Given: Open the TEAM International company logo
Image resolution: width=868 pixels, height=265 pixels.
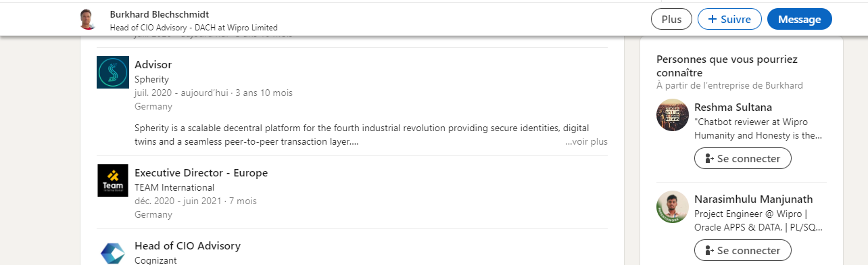Looking at the screenshot, I should [x=113, y=180].
